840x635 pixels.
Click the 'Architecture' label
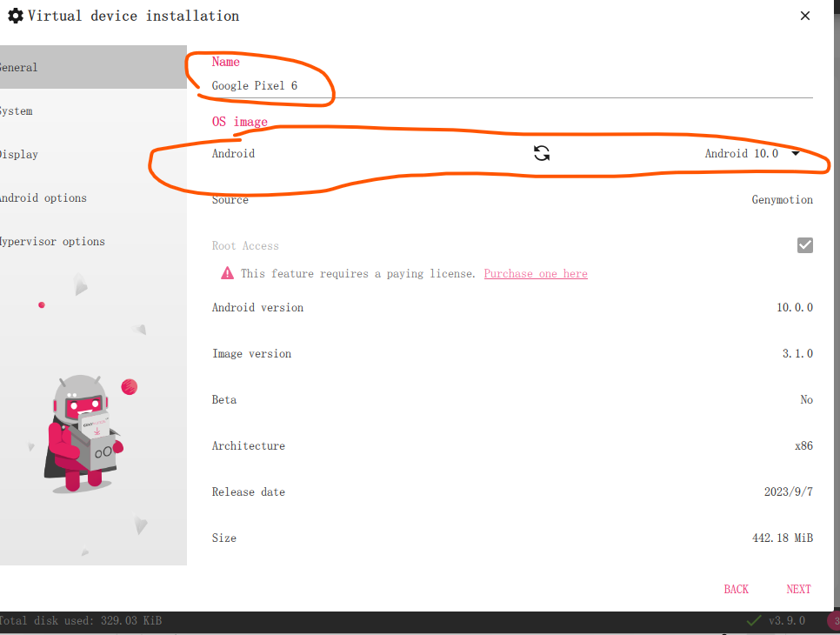tap(249, 446)
